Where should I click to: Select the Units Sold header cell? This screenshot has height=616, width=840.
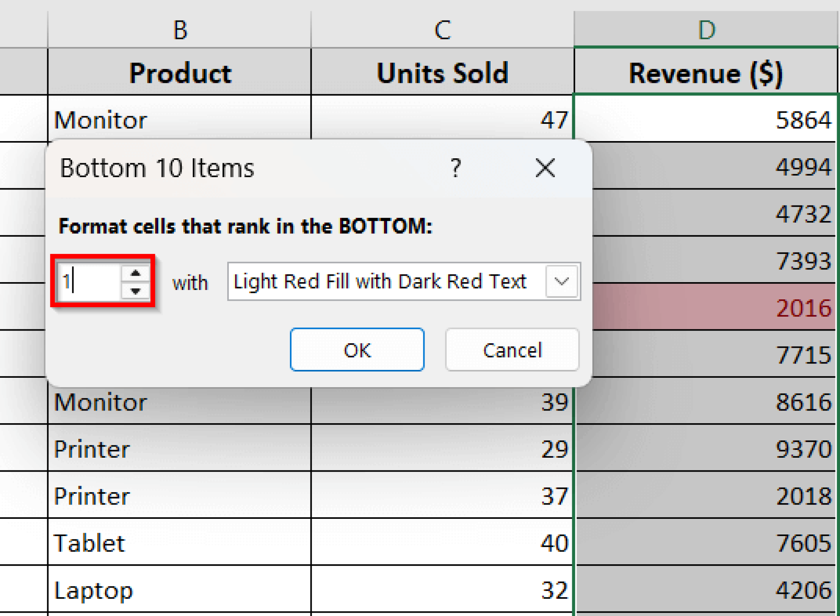(442, 73)
